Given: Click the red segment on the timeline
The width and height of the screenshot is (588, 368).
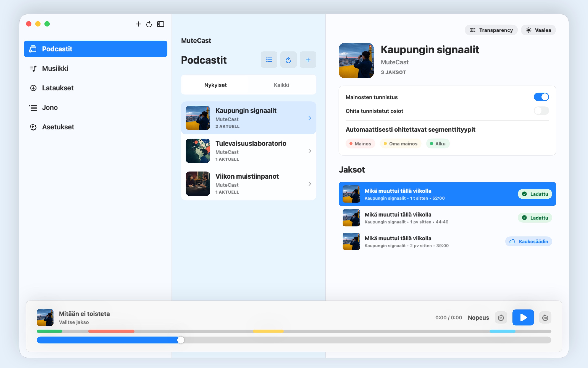Looking at the screenshot, I should [111, 331].
